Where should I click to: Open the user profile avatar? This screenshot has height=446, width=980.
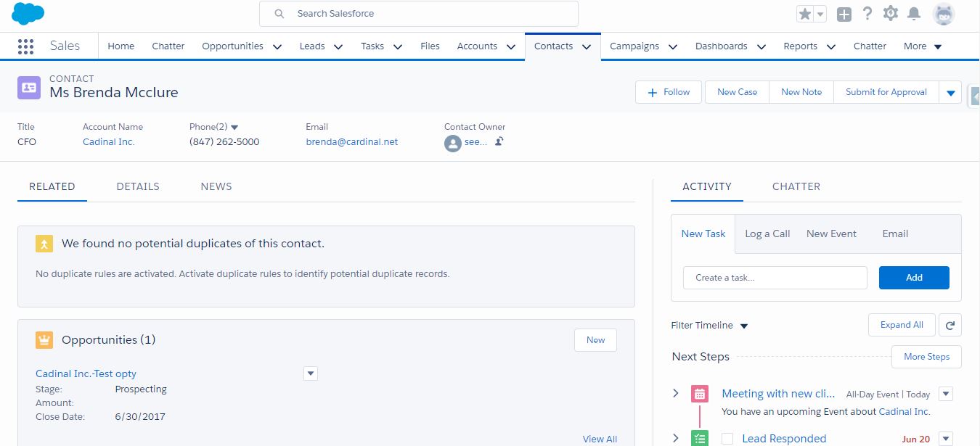pyautogui.click(x=944, y=14)
